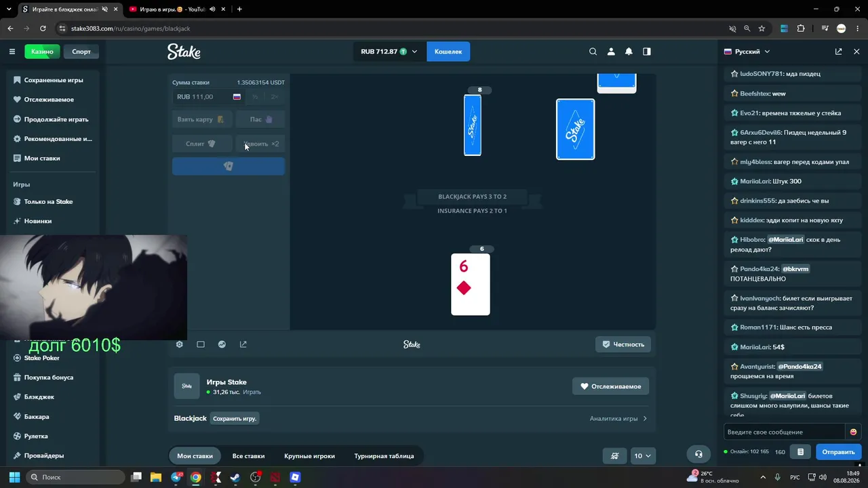Click Double (Удвоить ×2) button
The height and width of the screenshot is (488, 868).
(x=260, y=144)
